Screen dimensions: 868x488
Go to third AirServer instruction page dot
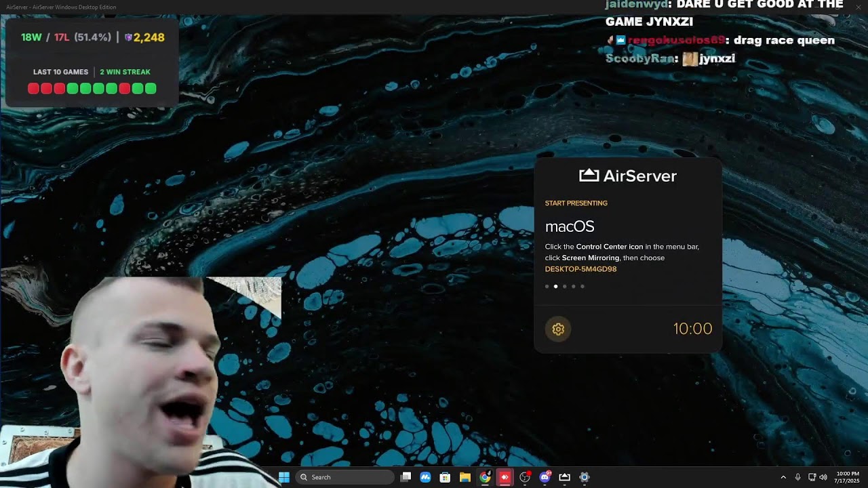click(565, 287)
